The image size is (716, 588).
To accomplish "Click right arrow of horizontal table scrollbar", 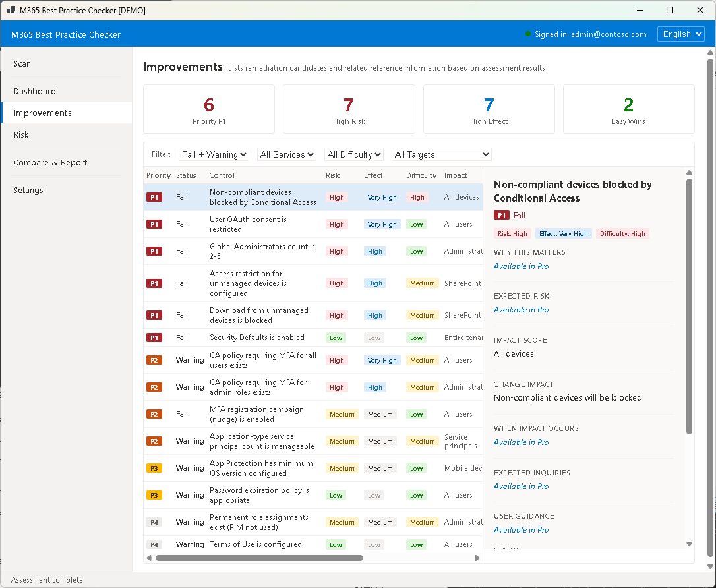I will [477, 558].
